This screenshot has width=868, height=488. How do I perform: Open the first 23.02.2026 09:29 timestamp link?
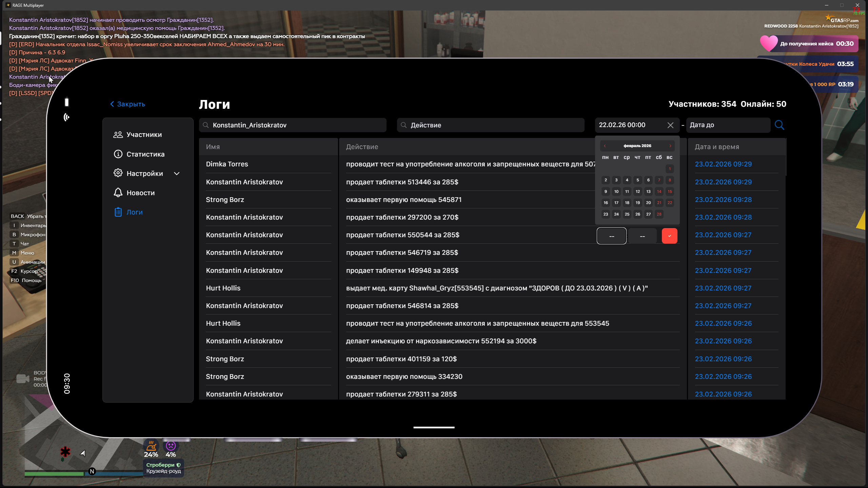(x=723, y=164)
